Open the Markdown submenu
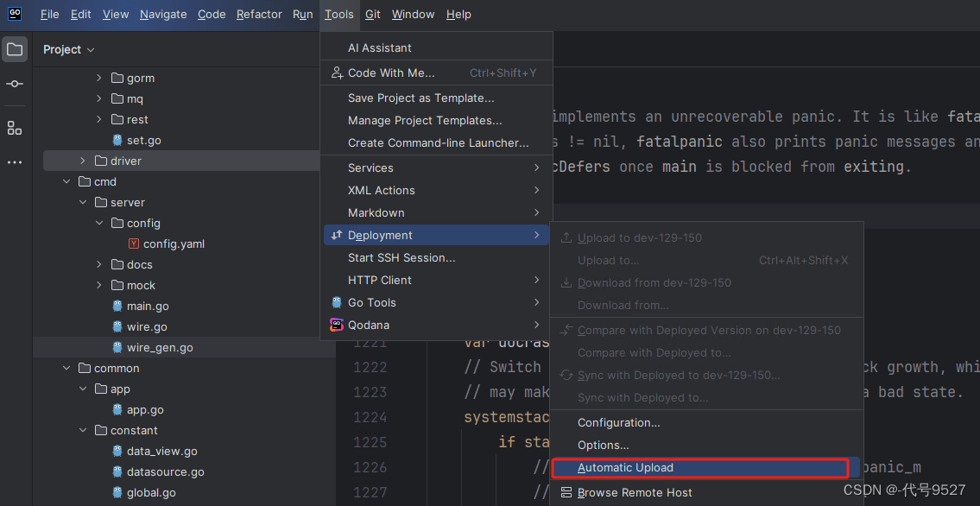 pyautogui.click(x=436, y=213)
